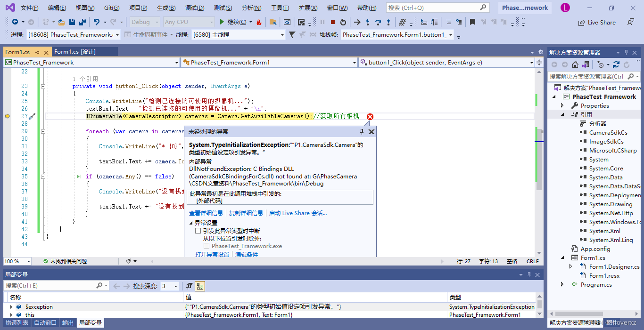This screenshot has height=330, width=644.
Task: Restart debugging with the circular arrow
Action: coord(343,22)
